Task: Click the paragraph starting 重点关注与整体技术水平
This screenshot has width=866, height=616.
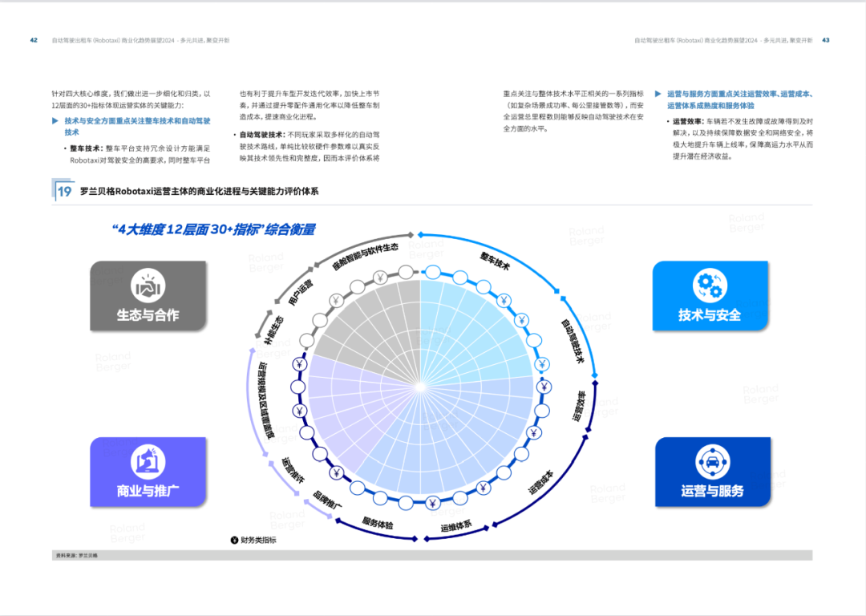Action: (x=573, y=111)
